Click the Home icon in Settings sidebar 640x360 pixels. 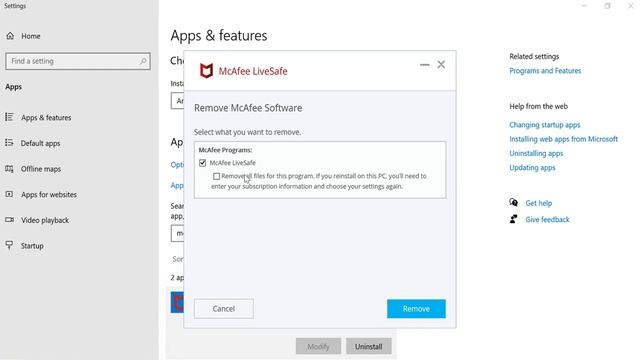pos(10,36)
